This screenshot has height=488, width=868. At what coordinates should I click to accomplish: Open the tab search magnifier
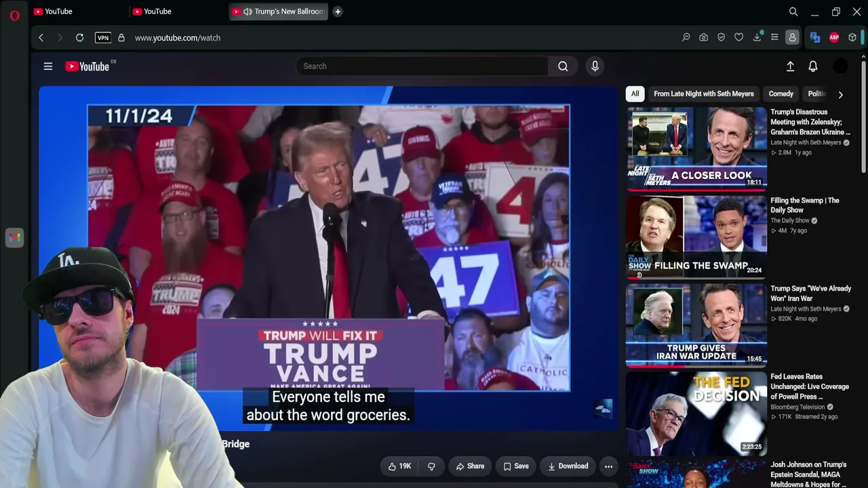(793, 12)
